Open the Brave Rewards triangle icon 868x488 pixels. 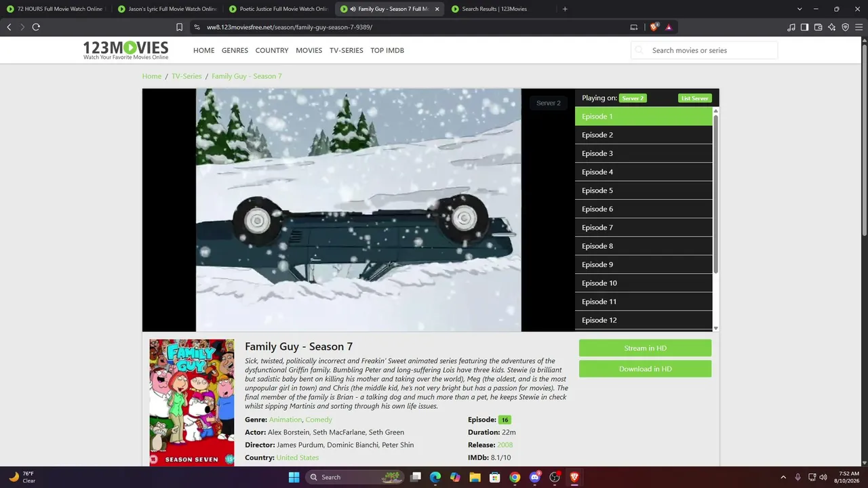click(669, 27)
